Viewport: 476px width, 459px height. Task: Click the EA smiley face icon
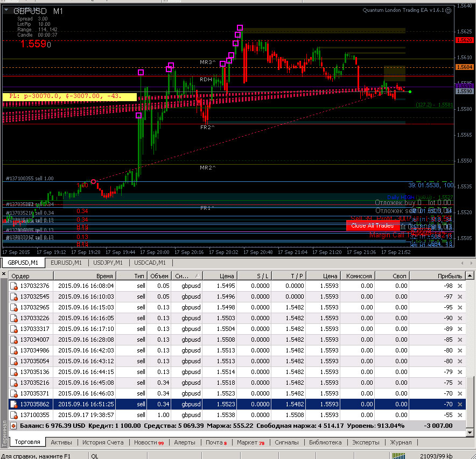click(448, 10)
